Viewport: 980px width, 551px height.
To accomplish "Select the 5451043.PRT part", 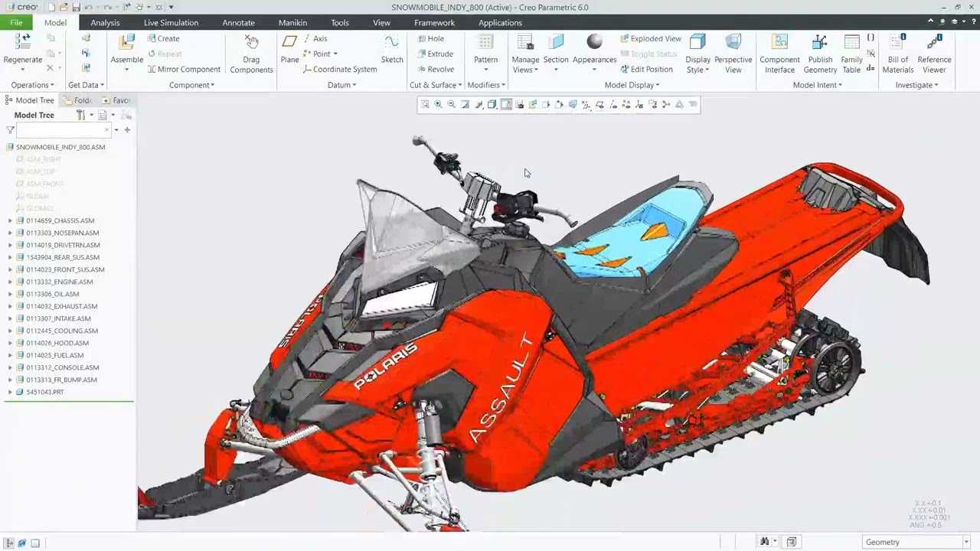I will pyautogui.click(x=45, y=392).
